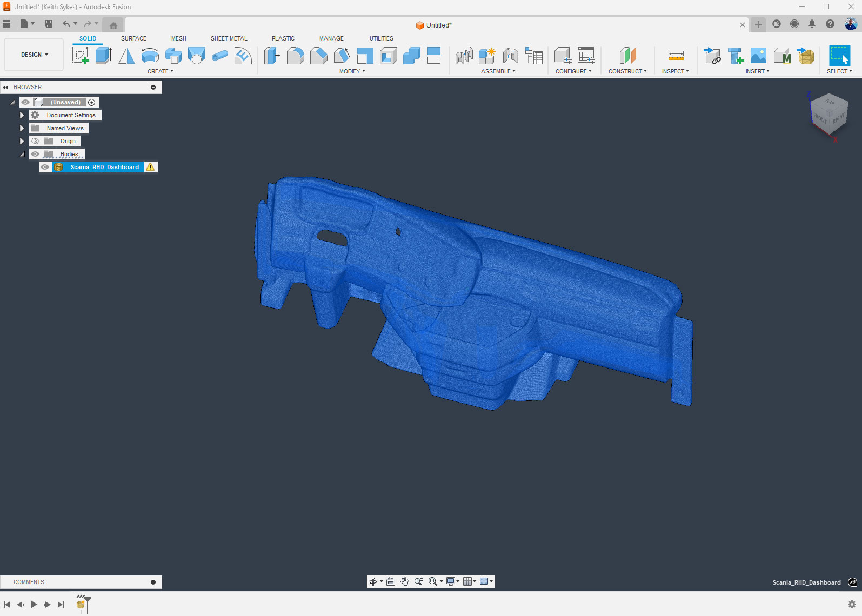Expand the Named Views node
The height and width of the screenshot is (616, 862).
coord(22,128)
